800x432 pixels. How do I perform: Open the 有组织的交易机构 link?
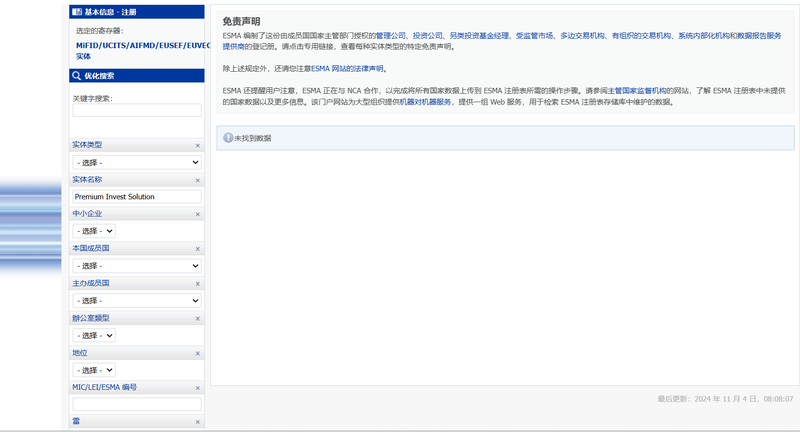click(641, 36)
